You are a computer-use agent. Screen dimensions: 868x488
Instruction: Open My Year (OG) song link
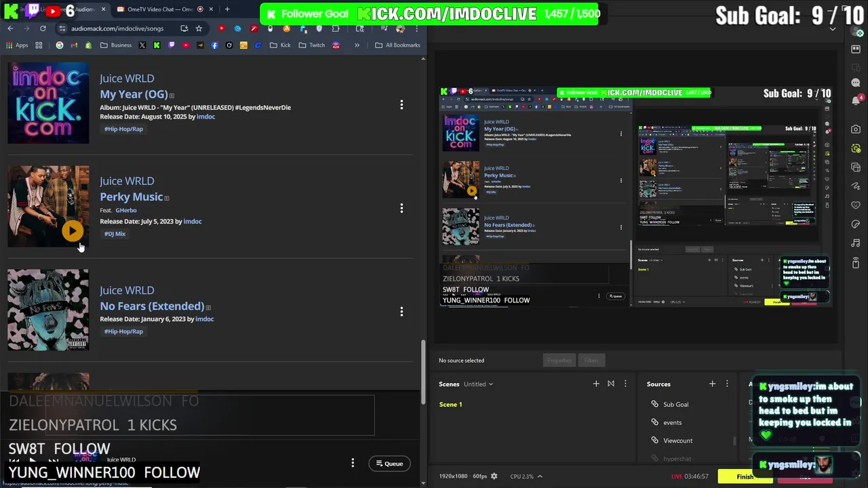pos(134,94)
